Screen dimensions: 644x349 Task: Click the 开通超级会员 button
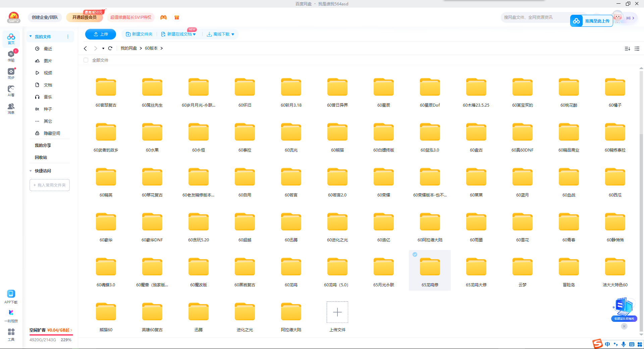pos(84,17)
